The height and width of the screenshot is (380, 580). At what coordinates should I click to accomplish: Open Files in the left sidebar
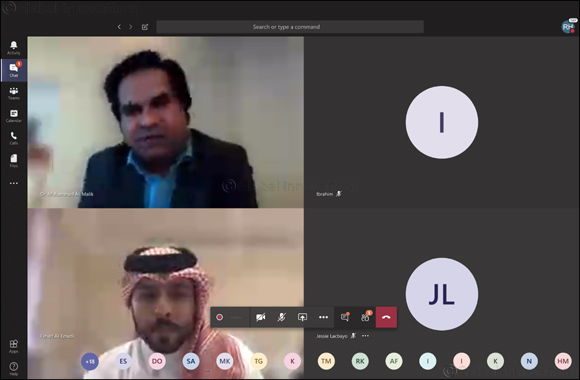click(x=14, y=161)
